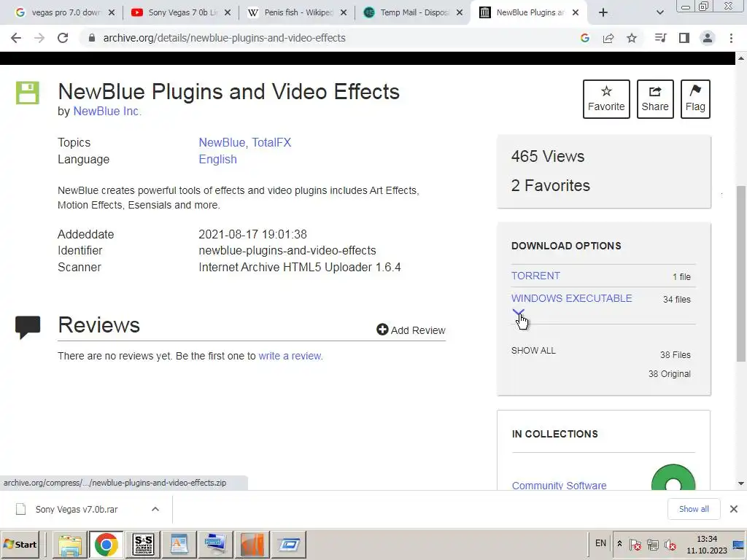Image resolution: width=747 pixels, height=560 pixels.
Task: Close the Temp Mail tab
Action: pos(460,12)
